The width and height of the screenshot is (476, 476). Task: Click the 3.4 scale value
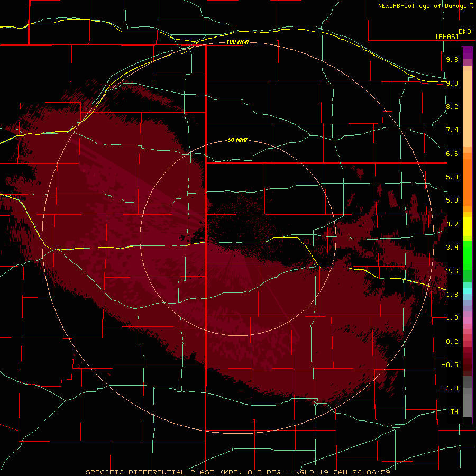[x=452, y=248]
